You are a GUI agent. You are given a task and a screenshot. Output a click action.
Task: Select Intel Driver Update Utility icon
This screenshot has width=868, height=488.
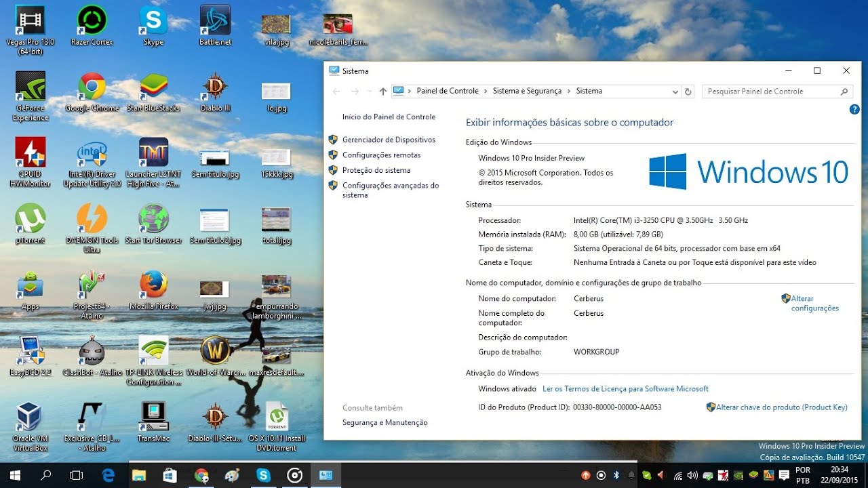[x=92, y=163]
